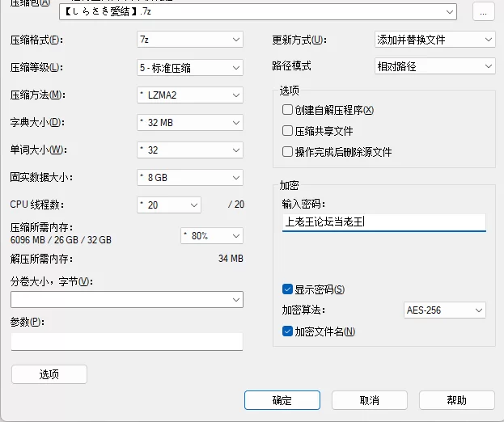Open the memory usage 80% dropdown
This screenshot has width=504, height=422.
tap(211, 235)
